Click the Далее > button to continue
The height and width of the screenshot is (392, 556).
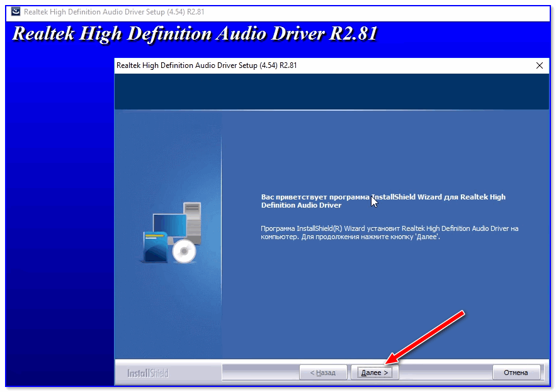[x=375, y=372]
